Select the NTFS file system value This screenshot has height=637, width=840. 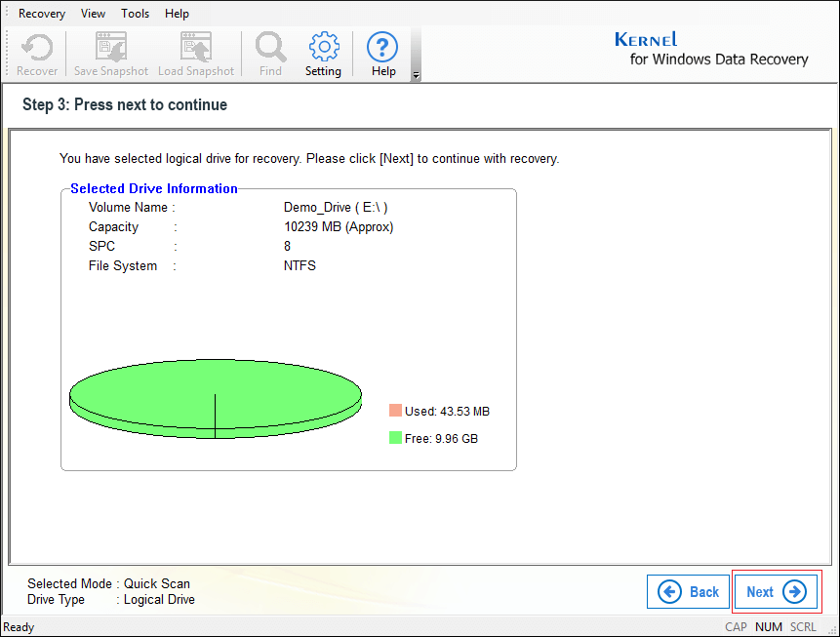[300, 265]
